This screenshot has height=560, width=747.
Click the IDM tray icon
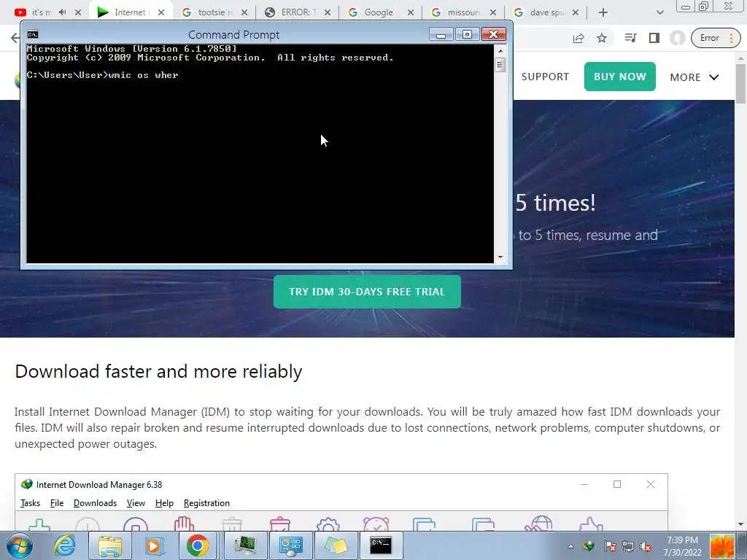tap(589, 546)
